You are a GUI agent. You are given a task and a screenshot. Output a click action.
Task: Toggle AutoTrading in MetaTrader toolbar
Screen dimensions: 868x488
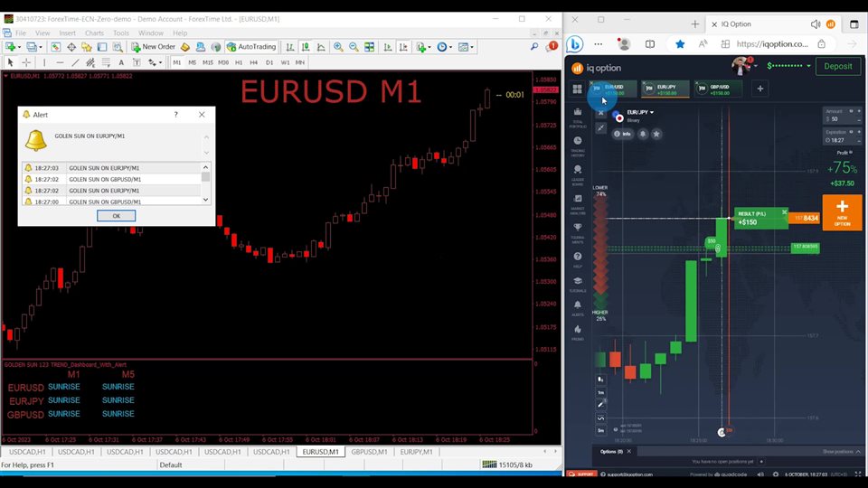251,47
